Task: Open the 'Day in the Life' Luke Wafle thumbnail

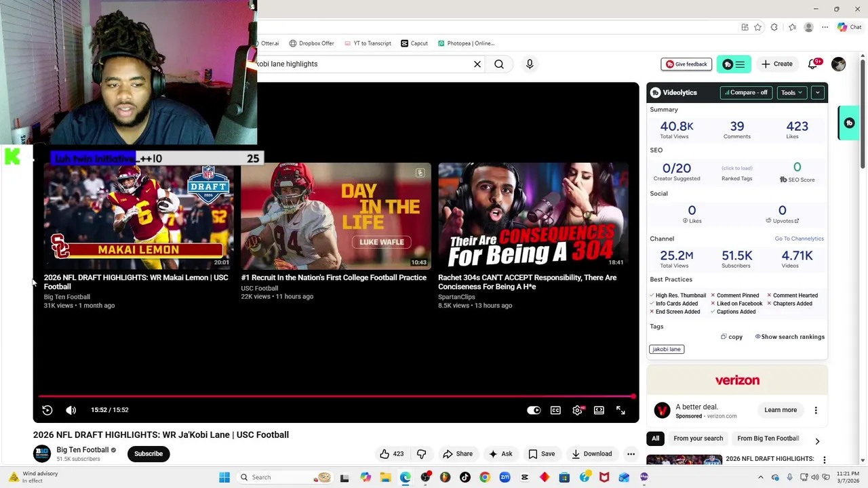Action: pyautogui.click(x=336, y=216)
